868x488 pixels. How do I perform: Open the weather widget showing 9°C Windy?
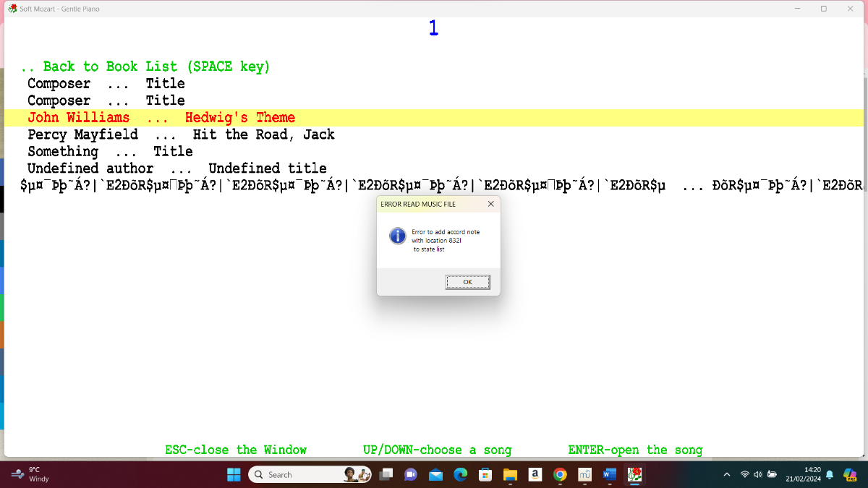point(30,474)
